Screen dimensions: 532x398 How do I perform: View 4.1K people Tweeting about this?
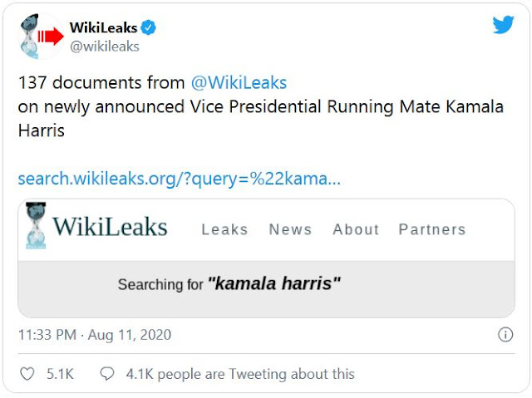click(240, 375)
